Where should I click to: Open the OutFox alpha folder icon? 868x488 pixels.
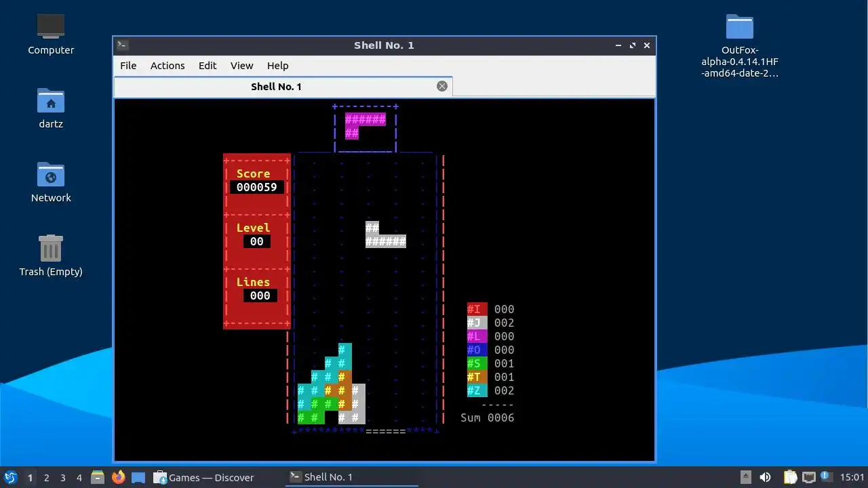(x=740, y=46)
